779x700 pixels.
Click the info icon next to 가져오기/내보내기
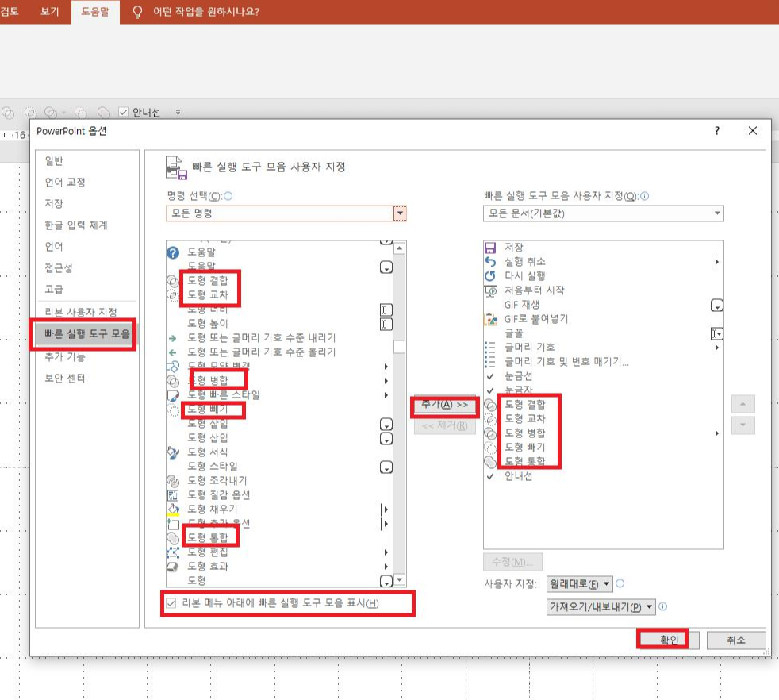[662, 606]
